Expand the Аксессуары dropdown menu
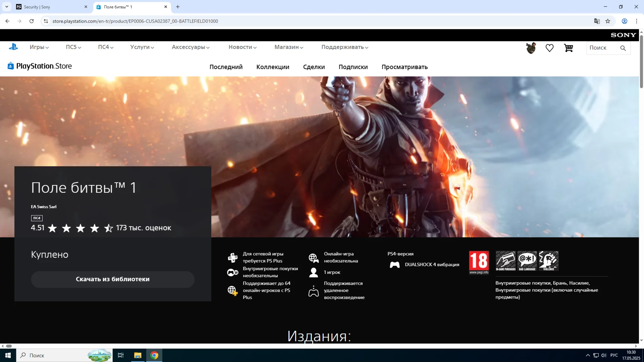The height and width of the screenshot is (362, 644). click(191, 47)
